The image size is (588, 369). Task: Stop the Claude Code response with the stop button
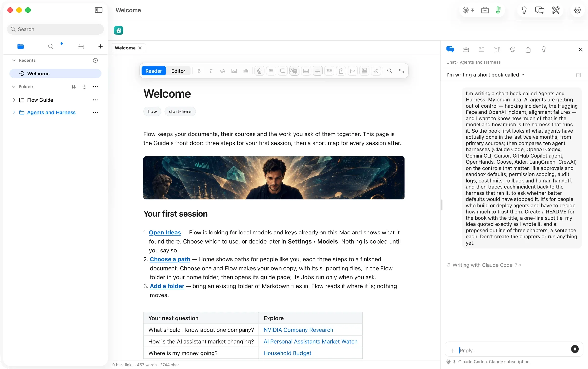pyautogui.click(x=575, y=349)
